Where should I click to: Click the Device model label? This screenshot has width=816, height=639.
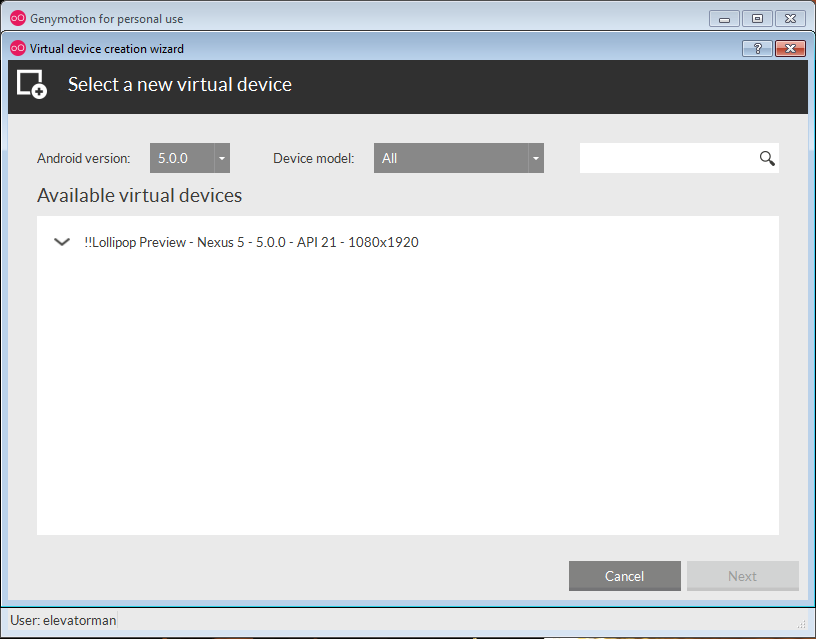click(x=314, y=158)
